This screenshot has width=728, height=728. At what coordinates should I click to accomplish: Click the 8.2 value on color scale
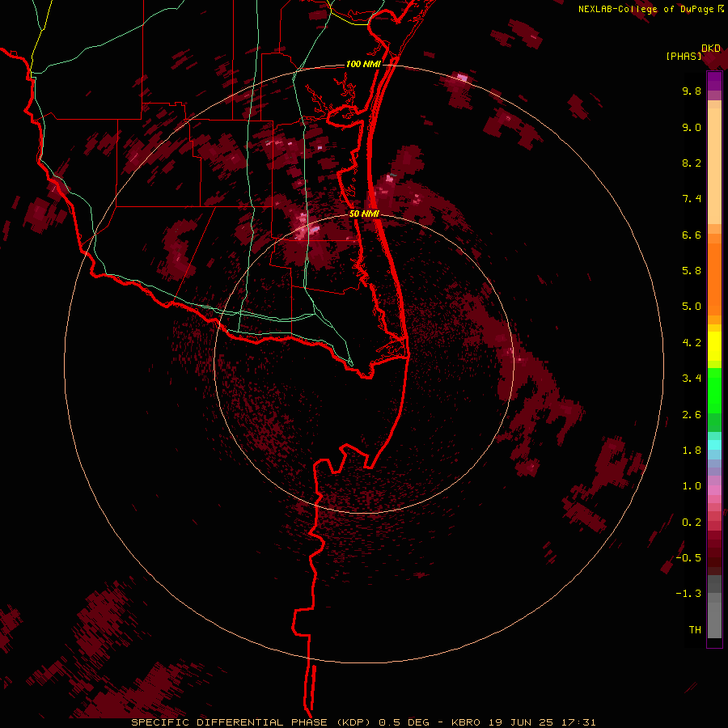tap(692, 163)
